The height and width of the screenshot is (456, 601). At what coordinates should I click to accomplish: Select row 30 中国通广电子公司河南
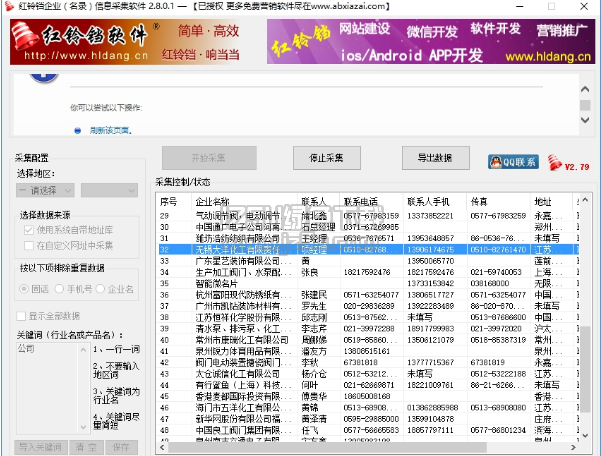[368, 227]
